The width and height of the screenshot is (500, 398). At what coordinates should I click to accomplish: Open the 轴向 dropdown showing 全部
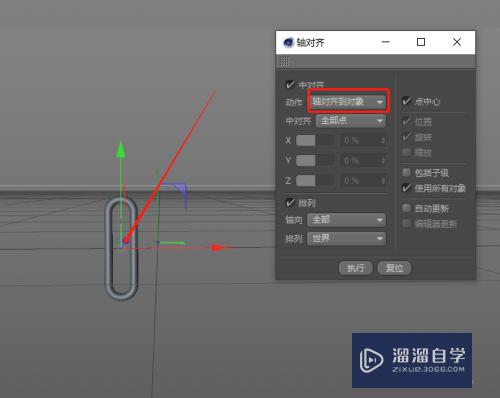[x=347, y=220]
